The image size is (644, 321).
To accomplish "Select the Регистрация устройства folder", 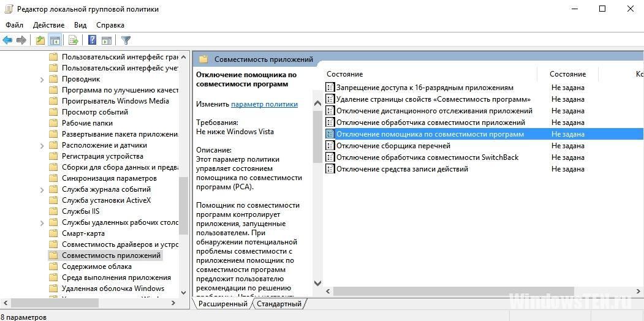I will tap(102, 156).
